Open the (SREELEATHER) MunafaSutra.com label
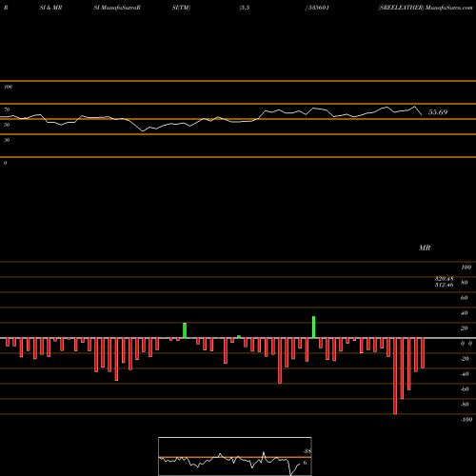 click(426, 8)
